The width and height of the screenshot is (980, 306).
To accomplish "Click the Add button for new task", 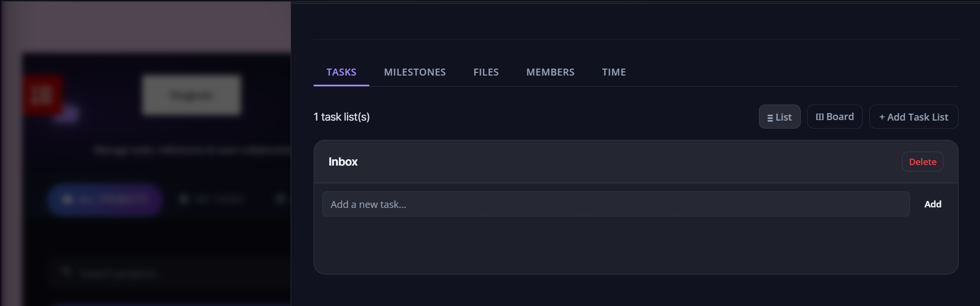I will (932, 204).
